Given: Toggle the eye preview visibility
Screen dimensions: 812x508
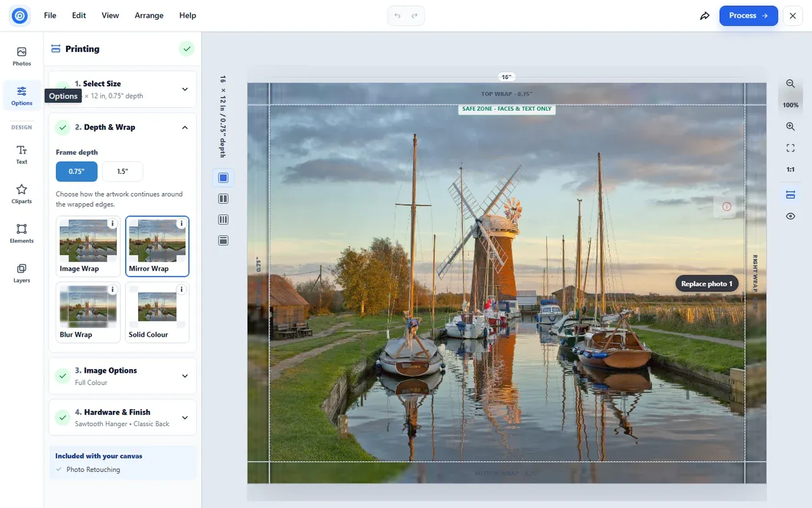Looking at the screenshot, I should coord(790,216).
